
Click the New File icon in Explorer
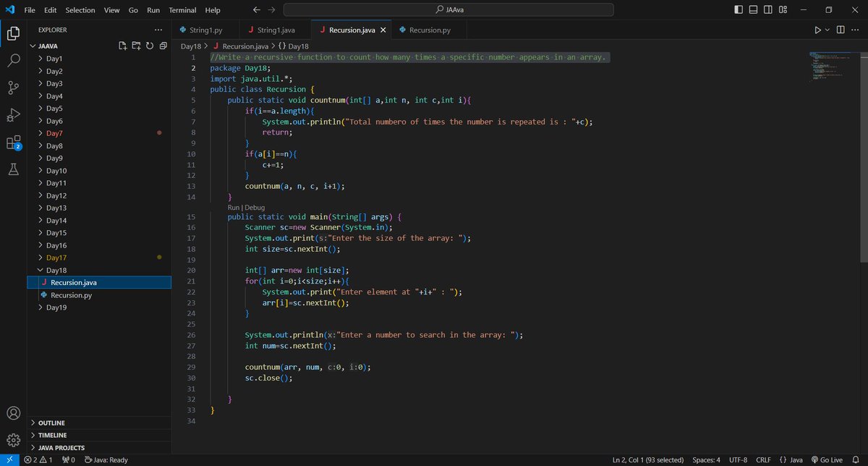click(x=124, y=46)
